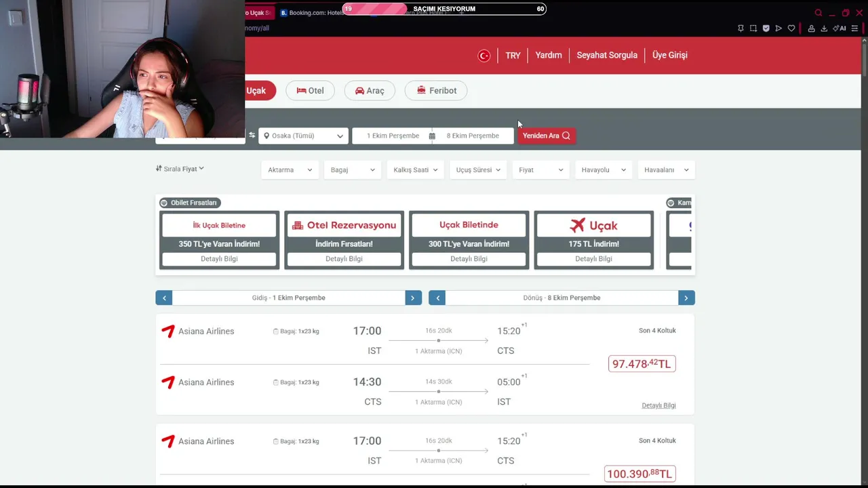Image resolution: width=868 pixels, height=488 pixels.
Task: Open Detaylı Bilgi under 175 TL İndirim
Action: tap(593, 259)
